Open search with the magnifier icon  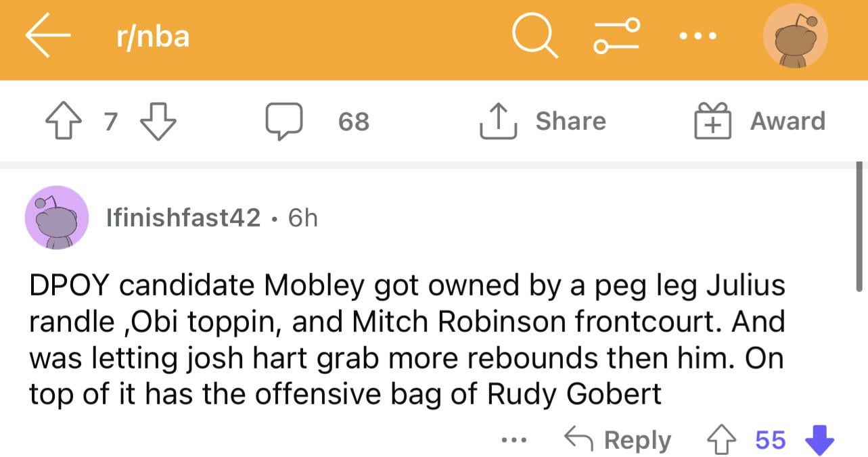coord(534,37)
